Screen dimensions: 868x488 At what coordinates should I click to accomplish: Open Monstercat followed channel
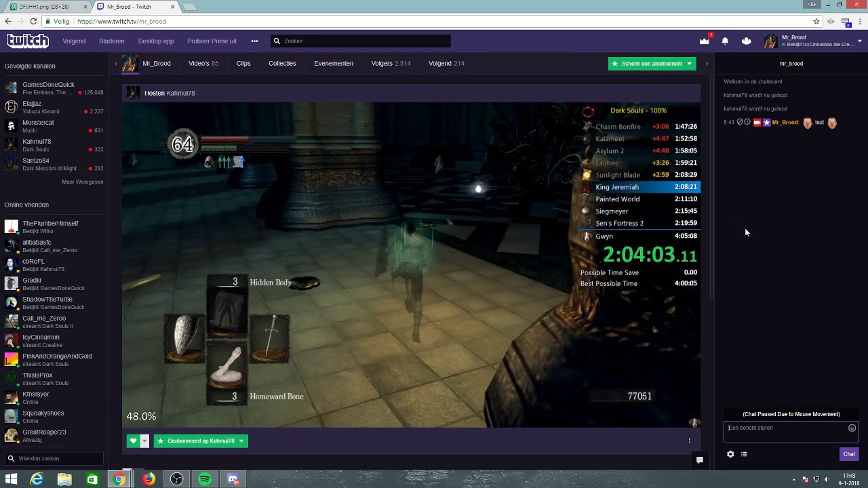point(54,126)
